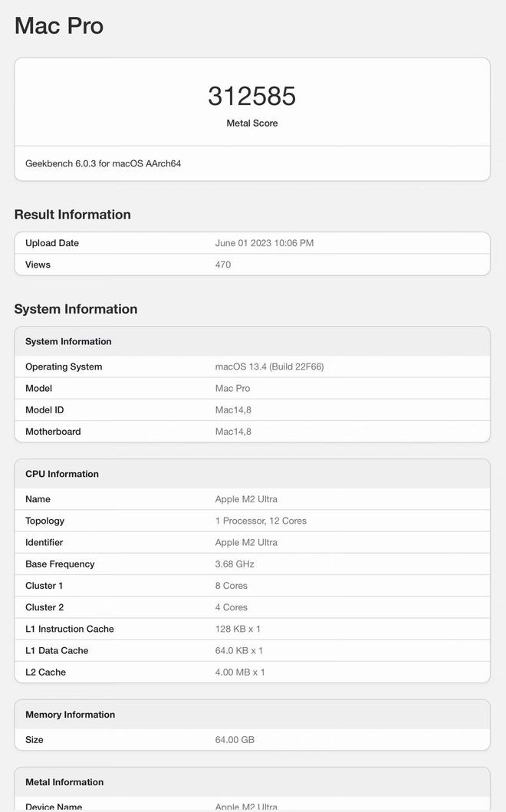Click Geekbench 6.0.3 for macOS AArch64 text
The width and height of the screenshot is (506, 812).
(103, 163)
